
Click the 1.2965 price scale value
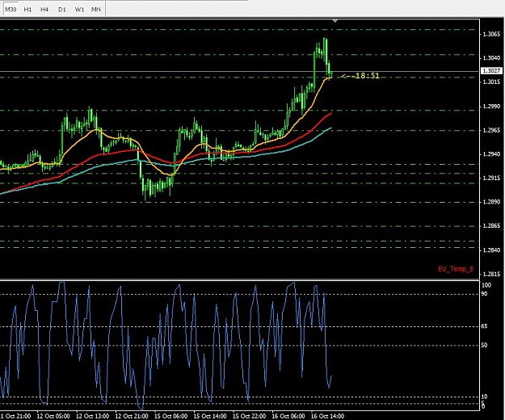(x=492, y=130)
